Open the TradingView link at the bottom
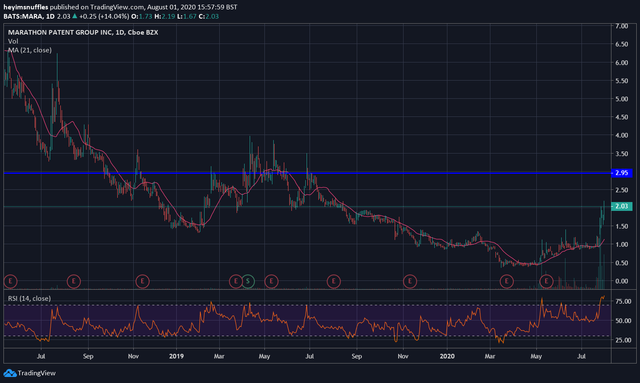640x383 pixels. pyautogui.click(x=36, y=373)
